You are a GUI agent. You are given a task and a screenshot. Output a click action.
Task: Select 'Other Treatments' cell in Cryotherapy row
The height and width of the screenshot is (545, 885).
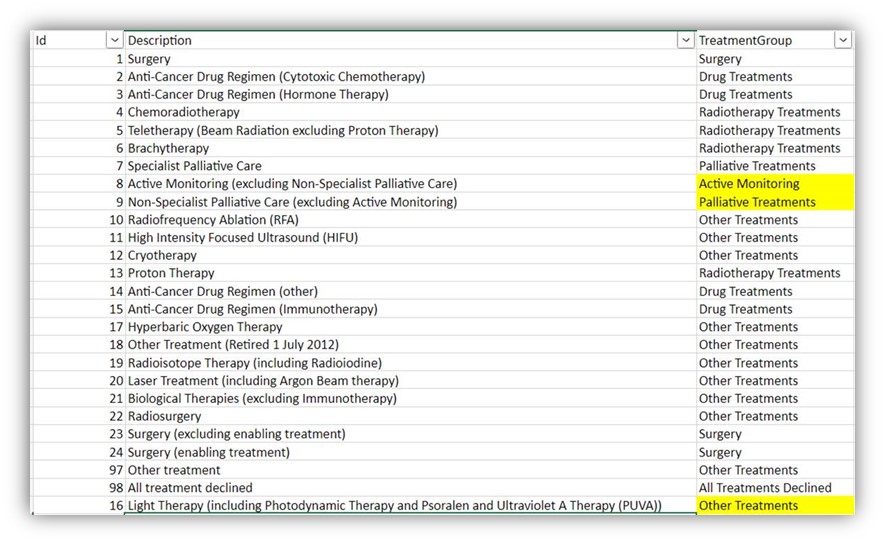tap(776, 256)
